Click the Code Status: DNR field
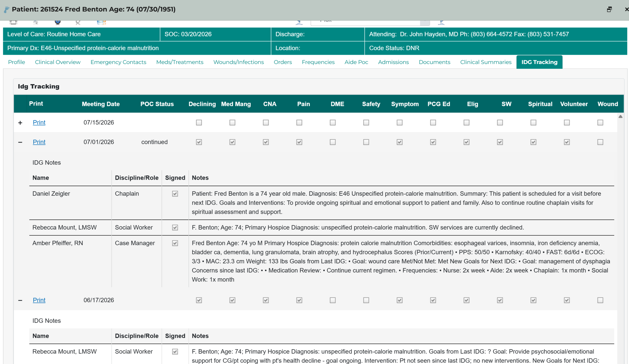The height and width of the screenshot is (364, 629). pyautogui.click(x=496, y=48)
